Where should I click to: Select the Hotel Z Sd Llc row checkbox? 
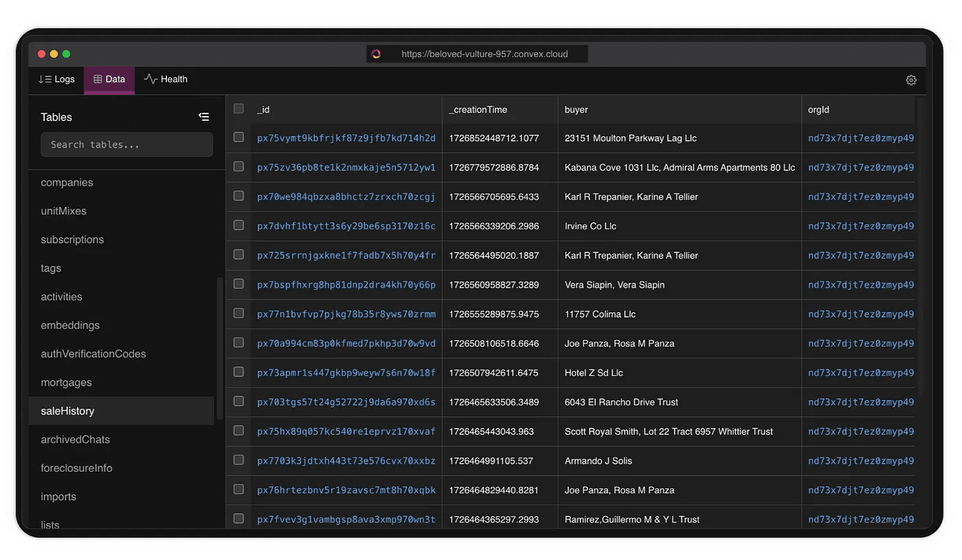[238, 372]
